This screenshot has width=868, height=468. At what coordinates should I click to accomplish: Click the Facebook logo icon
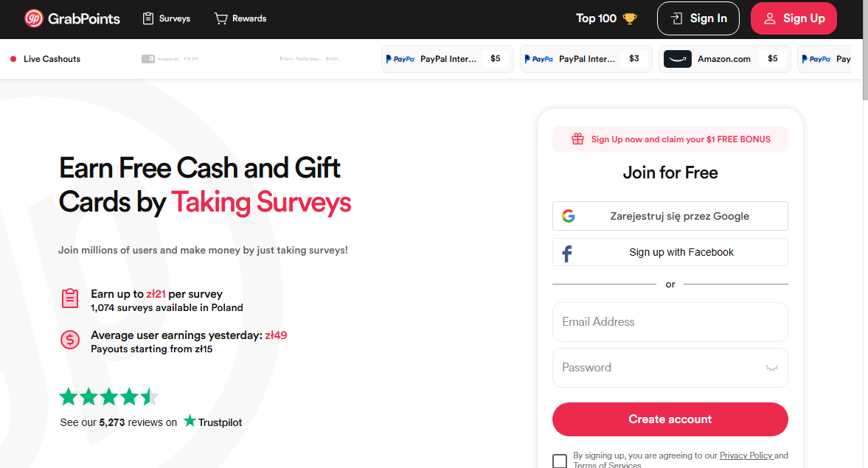(x=567, y=253)
